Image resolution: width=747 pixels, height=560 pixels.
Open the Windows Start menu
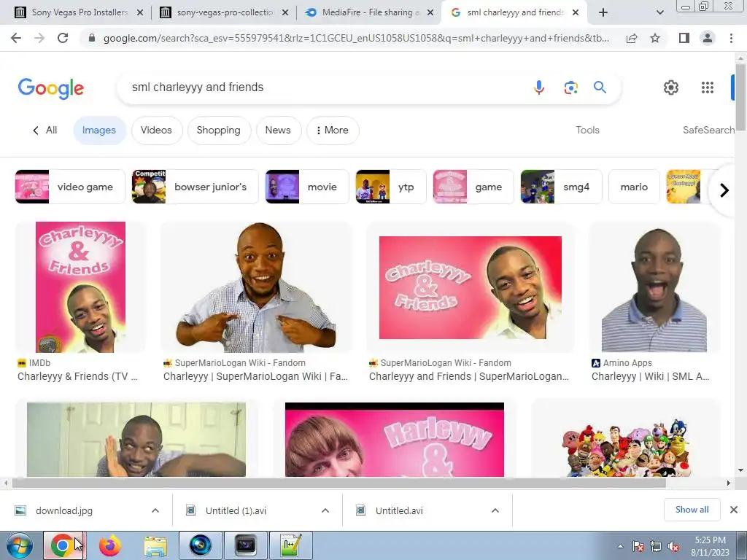tap(20, 545)
